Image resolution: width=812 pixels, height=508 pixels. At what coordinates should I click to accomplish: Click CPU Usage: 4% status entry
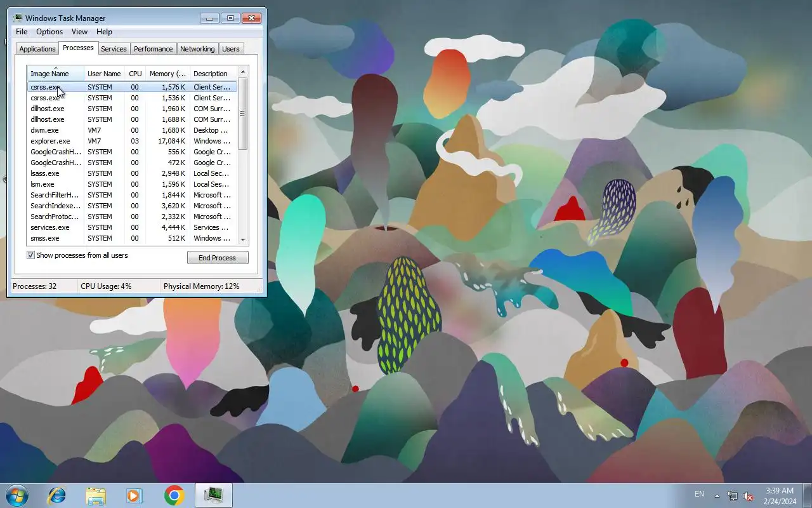pyautogui.click(x=106, y=286)
